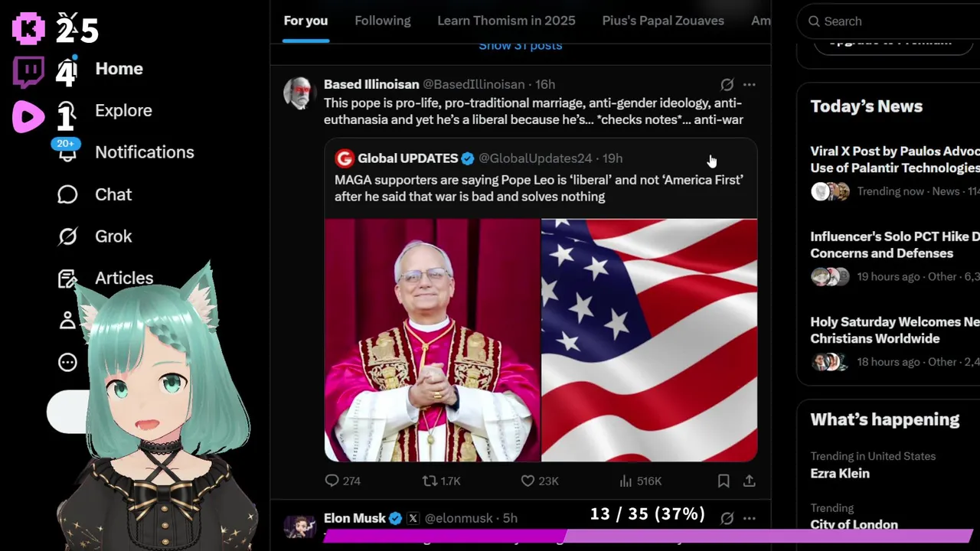
Task: Open the Notifications bell icon
Action: point(67,152)
